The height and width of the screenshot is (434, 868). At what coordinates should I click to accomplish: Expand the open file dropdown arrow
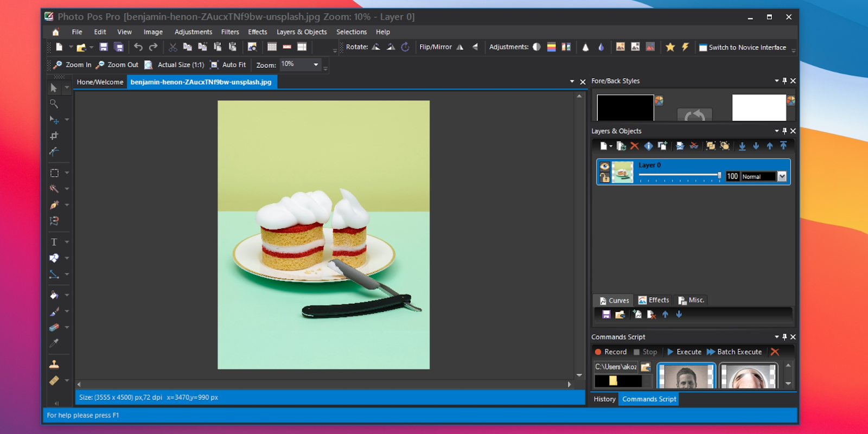coord(91,47)
